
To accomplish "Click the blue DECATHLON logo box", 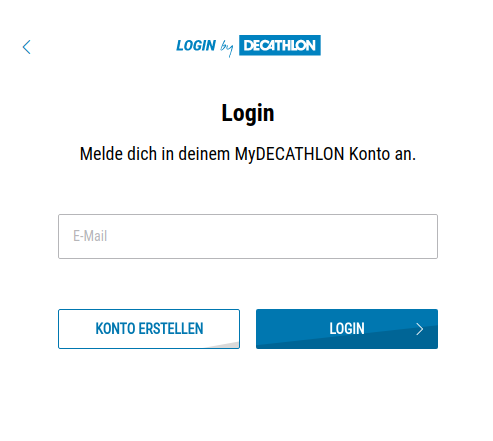I will [280, 45].
